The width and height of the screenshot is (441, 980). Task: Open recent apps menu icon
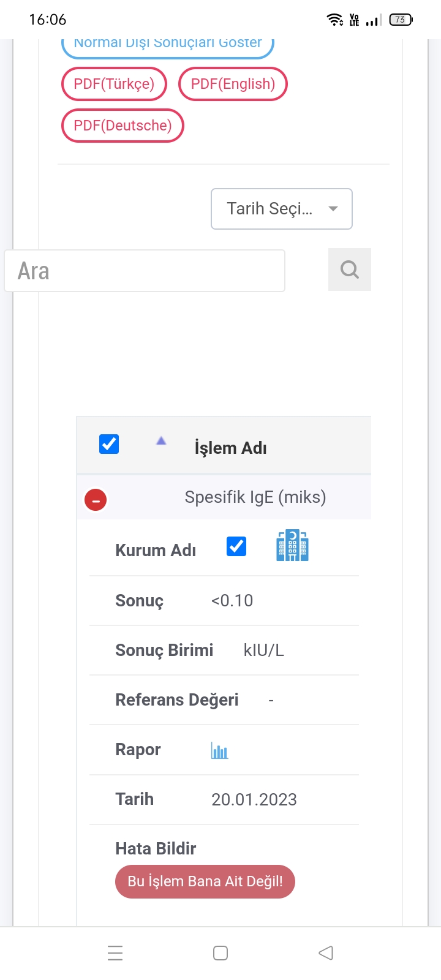click(x=115, y=953)
